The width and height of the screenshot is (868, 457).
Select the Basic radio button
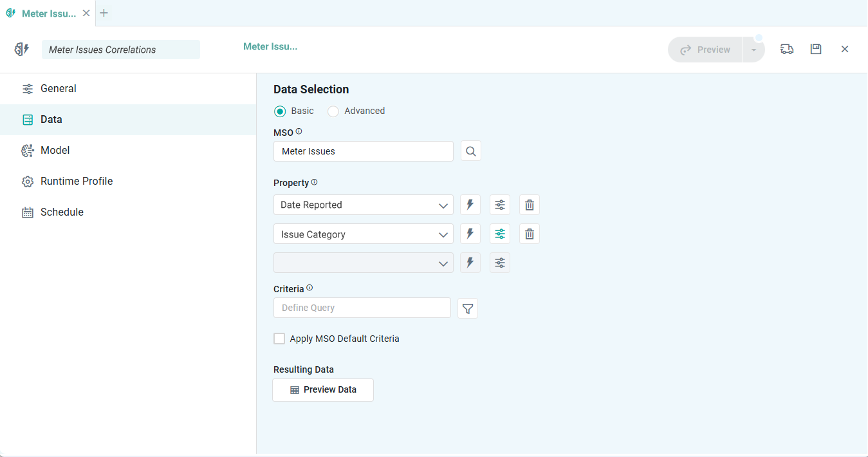280,111
